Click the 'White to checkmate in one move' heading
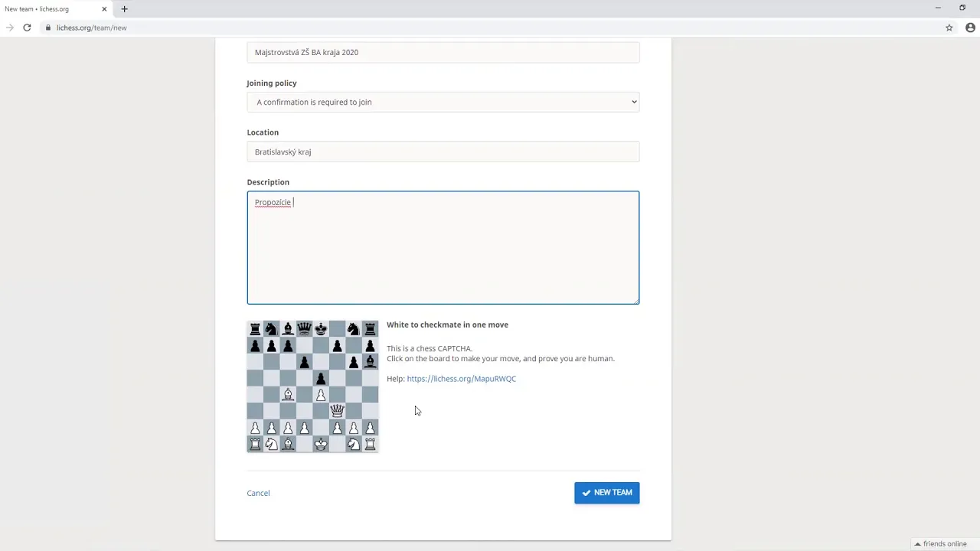The height and width of the screenshot is (551, 980). click(447, 324)
